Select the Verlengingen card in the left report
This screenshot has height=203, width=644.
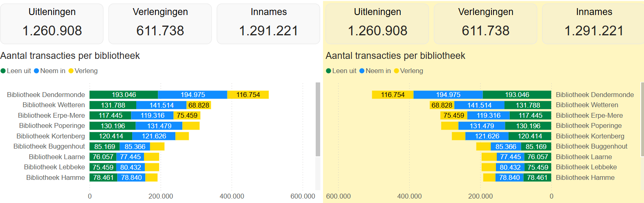tap(160, 24)
